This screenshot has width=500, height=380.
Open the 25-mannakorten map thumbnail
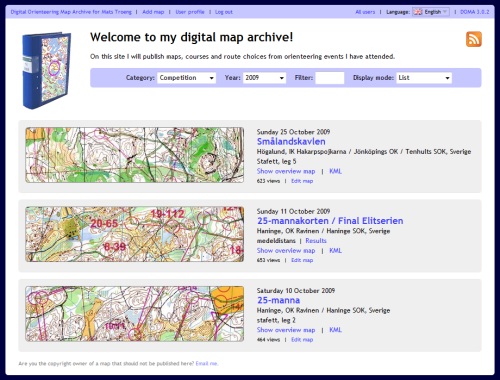[x=135, y=234]
